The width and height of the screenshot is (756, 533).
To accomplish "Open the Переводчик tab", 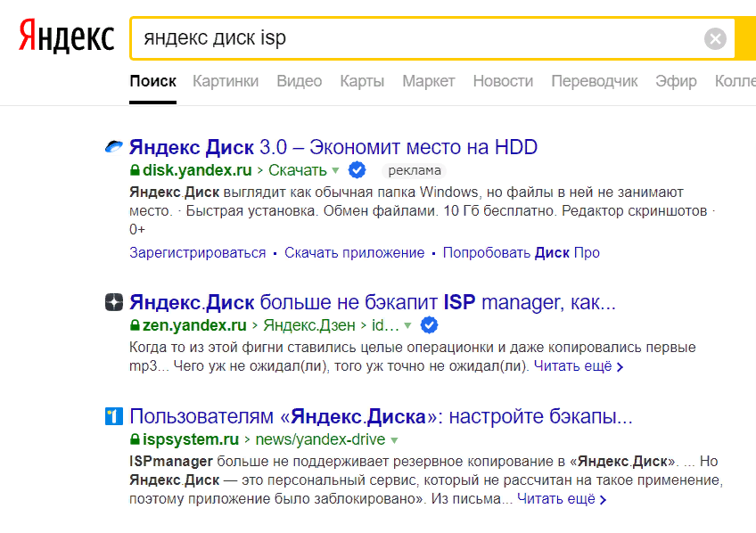I will point(595,81).
